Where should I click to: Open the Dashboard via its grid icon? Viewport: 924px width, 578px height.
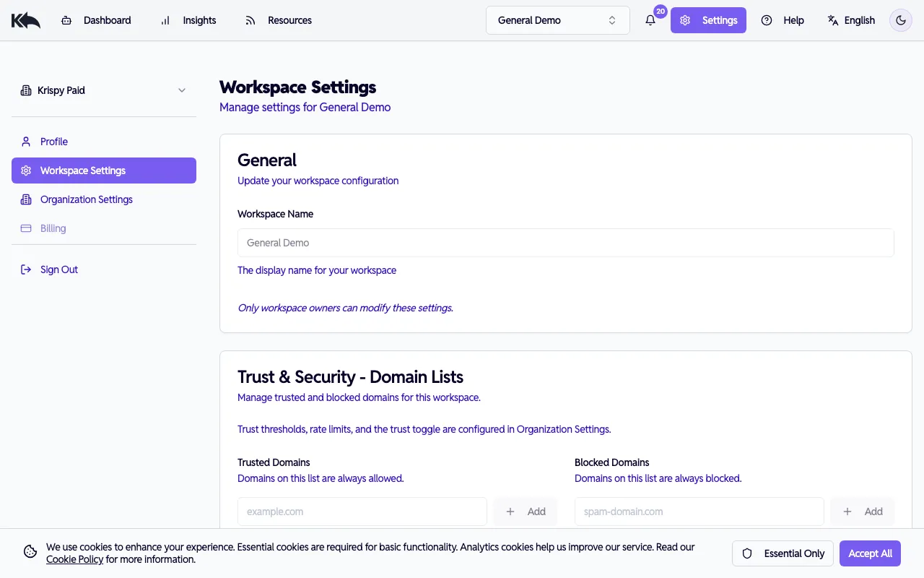coord(66,20)
